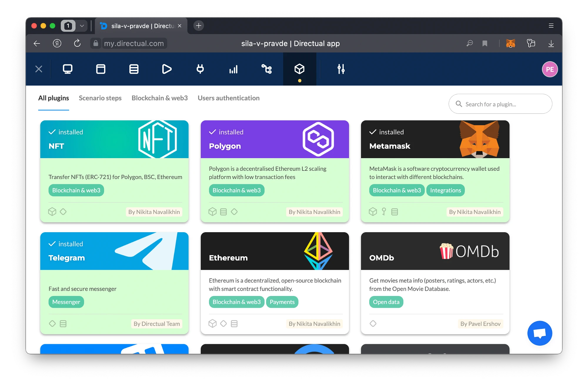This screenshot has height=388, width=588.
Task: Click By Pavel Ershov on OMDb card
Action: click(480, 324)
